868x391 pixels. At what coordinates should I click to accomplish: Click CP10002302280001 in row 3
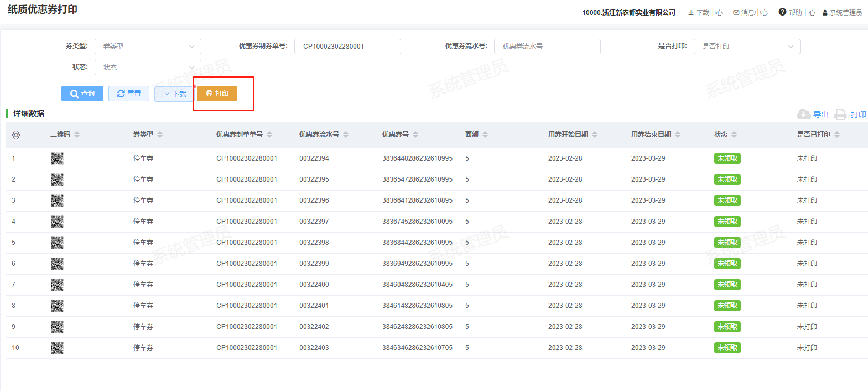[247, 200]
